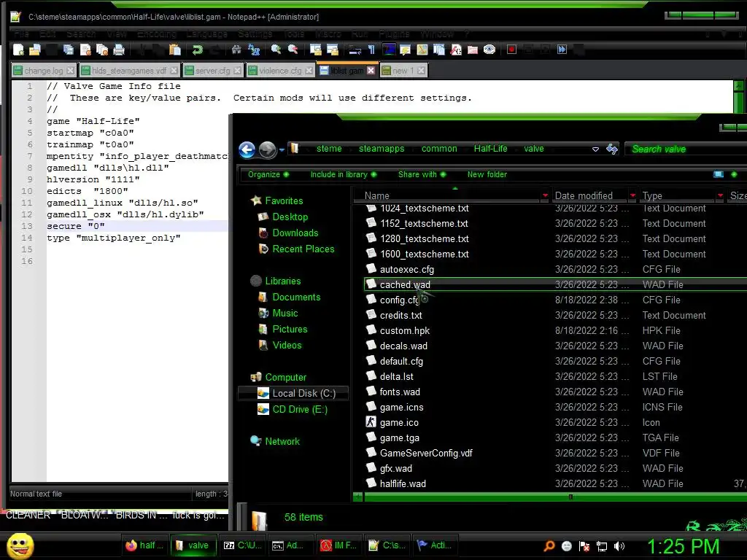Click the 1:25 PM clock
747x560 pixels.
[683, 545]
